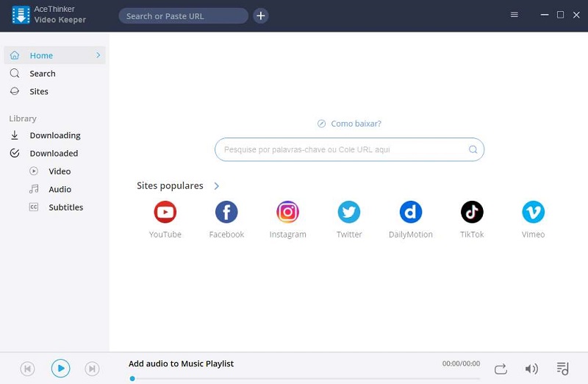The width and height of the screenshot is (588, 384).
Task: Open the Facebook site icon
Action: [x=226, y=212]
